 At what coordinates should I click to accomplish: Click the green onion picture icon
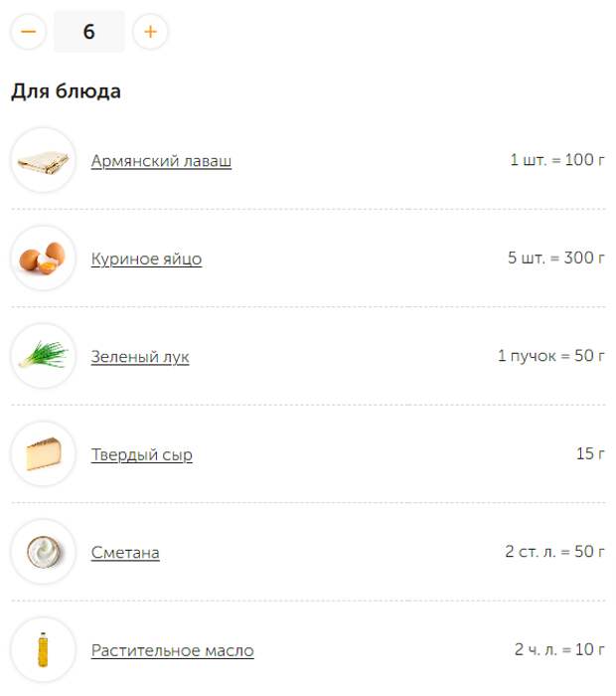[x=44, y=356]
